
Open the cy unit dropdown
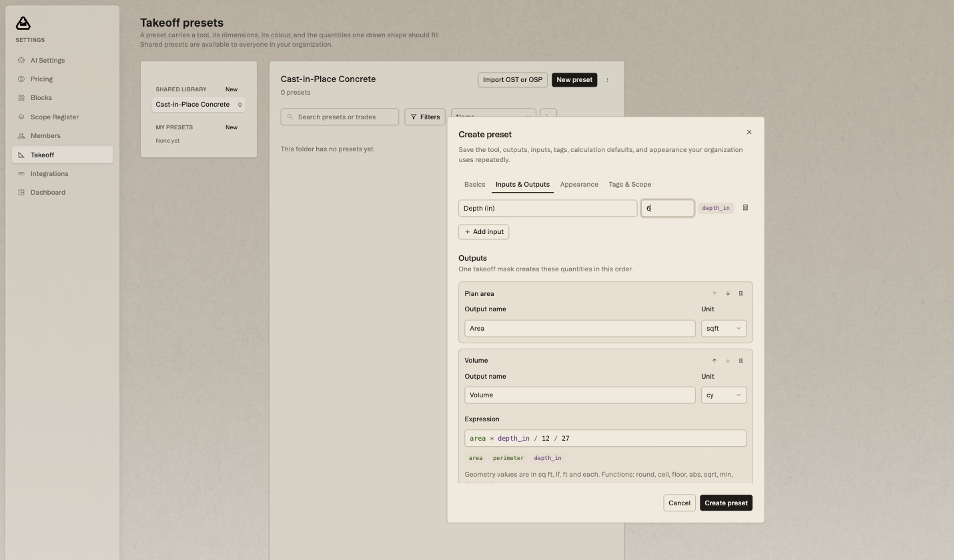pyautogui.click(x=723, y=395)
